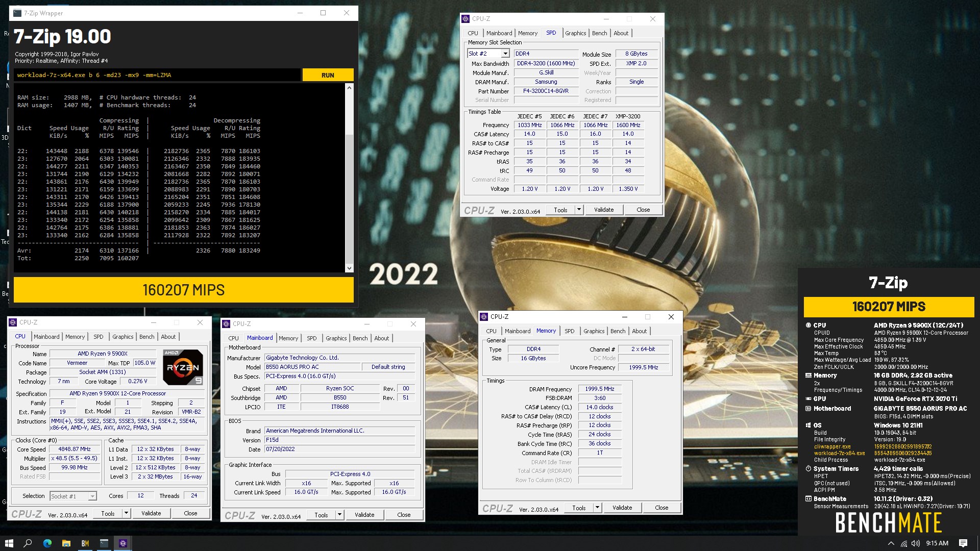Launch Microsoft Edge from taskbar

[47, 543]
